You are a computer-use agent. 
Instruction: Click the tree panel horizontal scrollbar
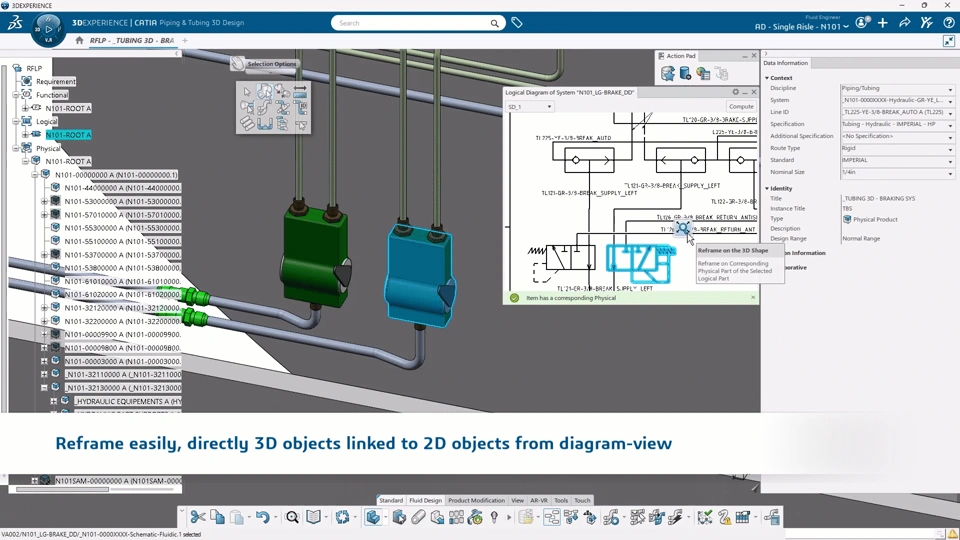click(62, 489)
